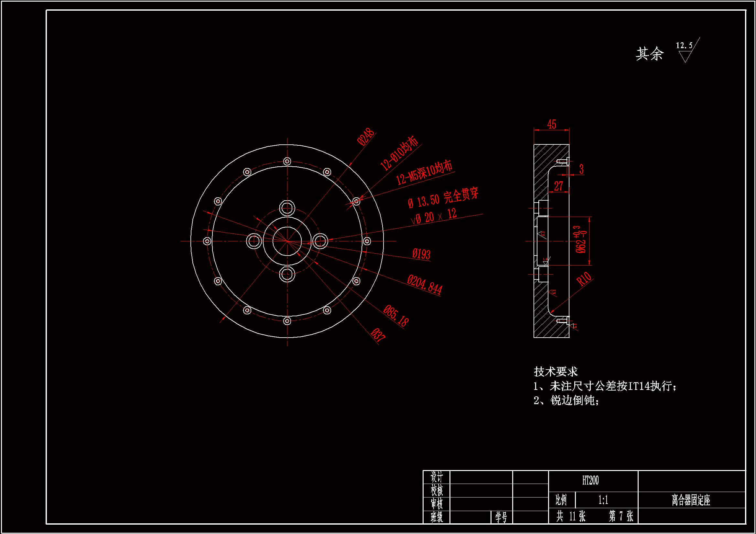
Task: Select the 离合器固定座 part name cell
Action: click(691, 500)
